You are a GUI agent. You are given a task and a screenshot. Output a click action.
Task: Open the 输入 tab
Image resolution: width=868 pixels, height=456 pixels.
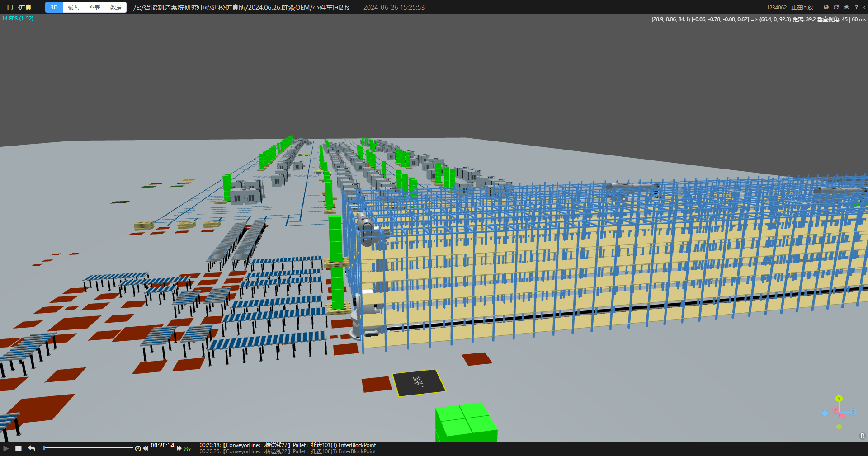click(73, 8)
